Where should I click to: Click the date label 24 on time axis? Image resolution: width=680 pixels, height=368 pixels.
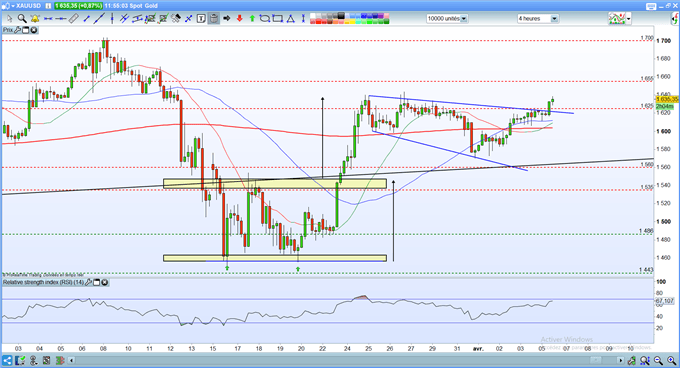coord(347,348)
